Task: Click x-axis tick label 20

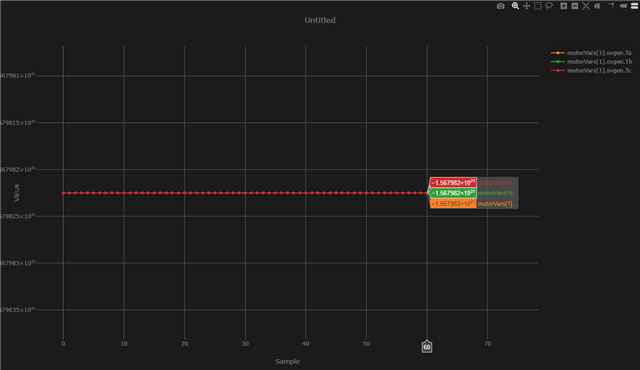Action: [x=184, y=344]
